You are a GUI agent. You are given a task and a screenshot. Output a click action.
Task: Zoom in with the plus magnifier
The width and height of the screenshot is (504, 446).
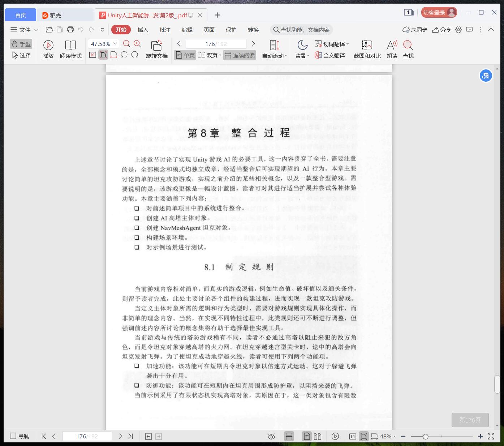[137, 44]
